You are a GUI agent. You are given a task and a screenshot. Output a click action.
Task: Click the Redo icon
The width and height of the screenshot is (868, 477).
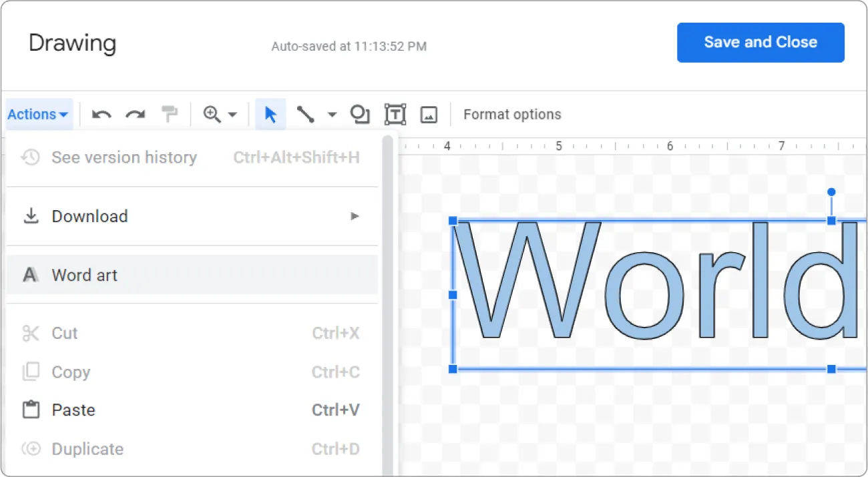click(x=136, y=114)
